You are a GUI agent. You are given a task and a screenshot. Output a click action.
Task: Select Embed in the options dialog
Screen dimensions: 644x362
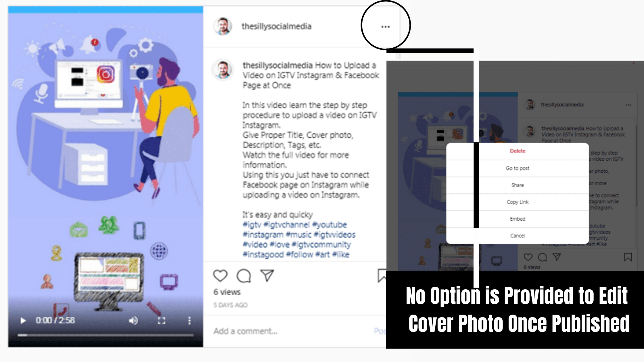coord(517,219)
